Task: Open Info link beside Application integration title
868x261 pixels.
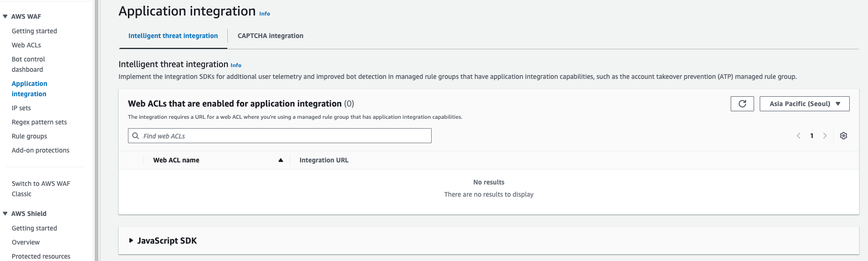Action: coord(265,14)
